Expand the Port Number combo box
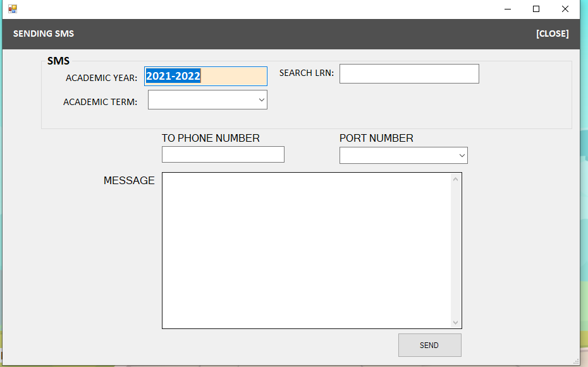588x367 pixels. 403,156
